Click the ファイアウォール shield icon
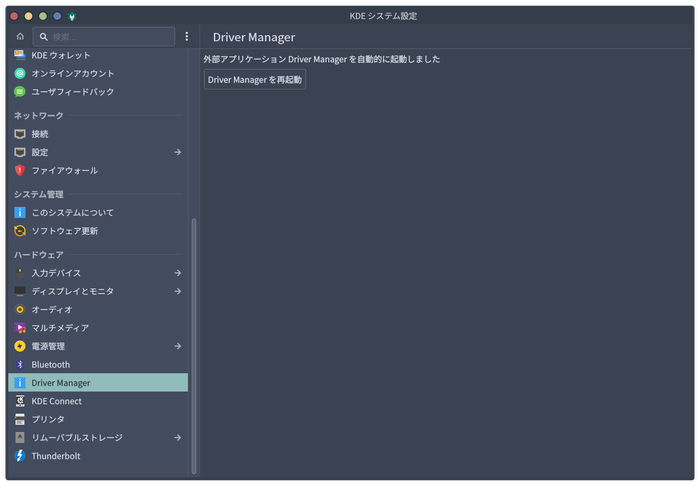The width and height of the screenshot is (700, 486). coord(20,170)
